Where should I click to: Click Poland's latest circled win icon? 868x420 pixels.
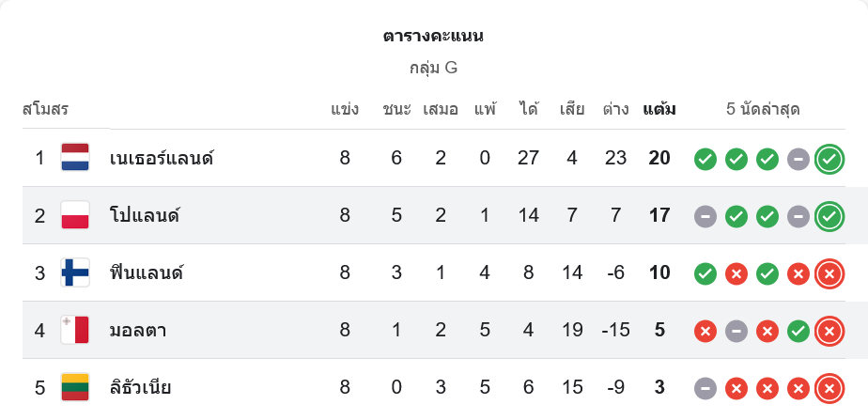point(829,216)
